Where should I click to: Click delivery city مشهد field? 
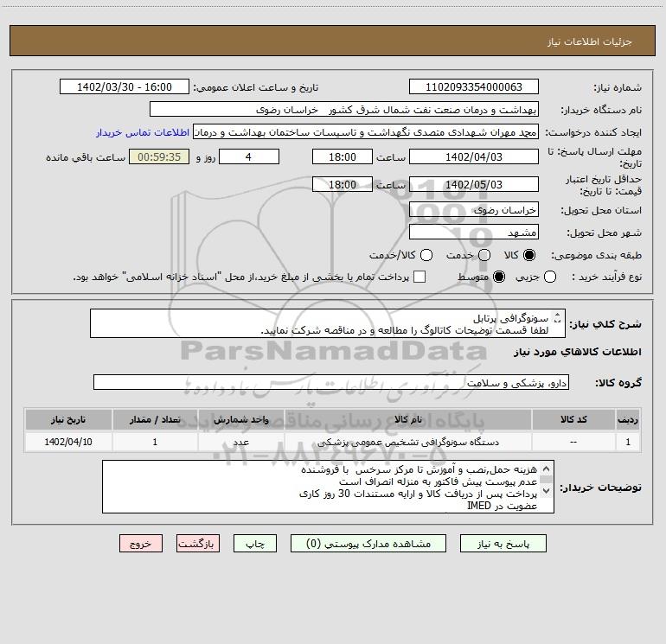tap(474, 233)
